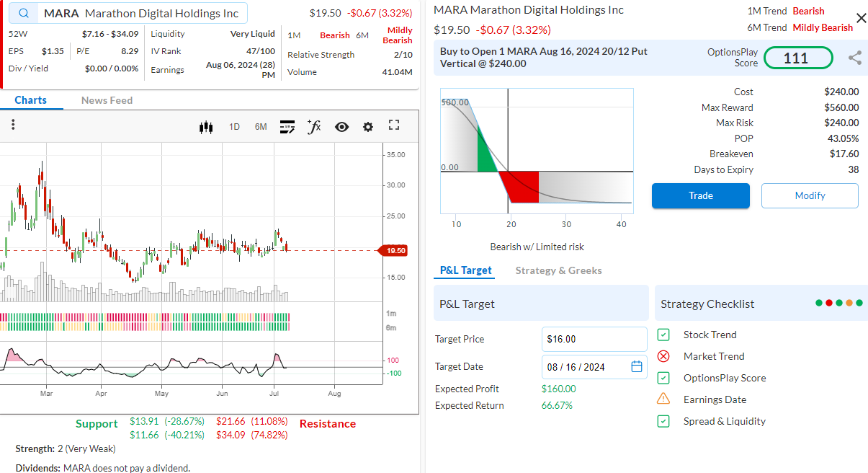Viewport: 868px width, 473px height.
Task: Click the Earnings date Aug 06, 2024 value
Action: 240,69
